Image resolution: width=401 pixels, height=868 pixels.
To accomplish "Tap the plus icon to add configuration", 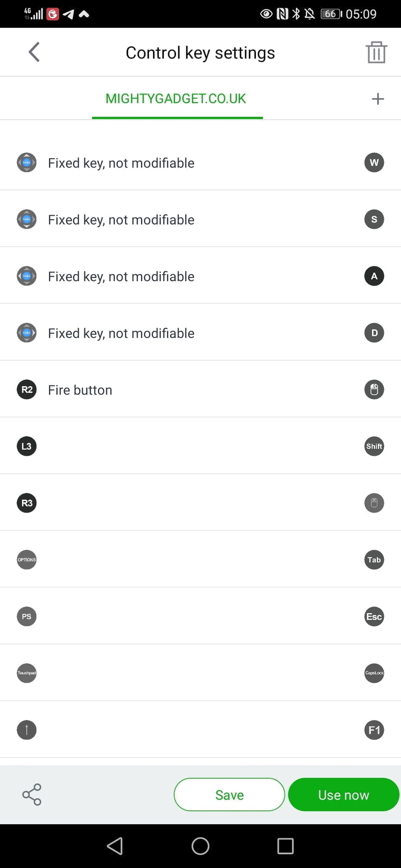I will pos(378,99).
